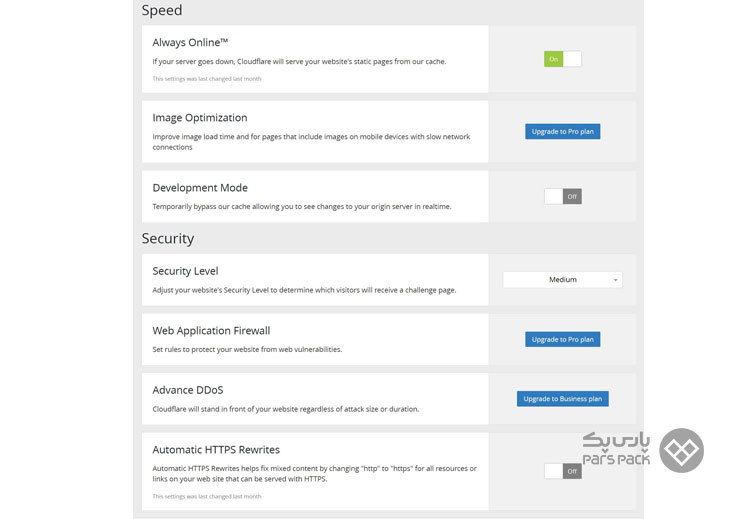The width and height of the screenshot is (750, 519).
Task: Turn off the Always Online toggle
Action: 562,59
